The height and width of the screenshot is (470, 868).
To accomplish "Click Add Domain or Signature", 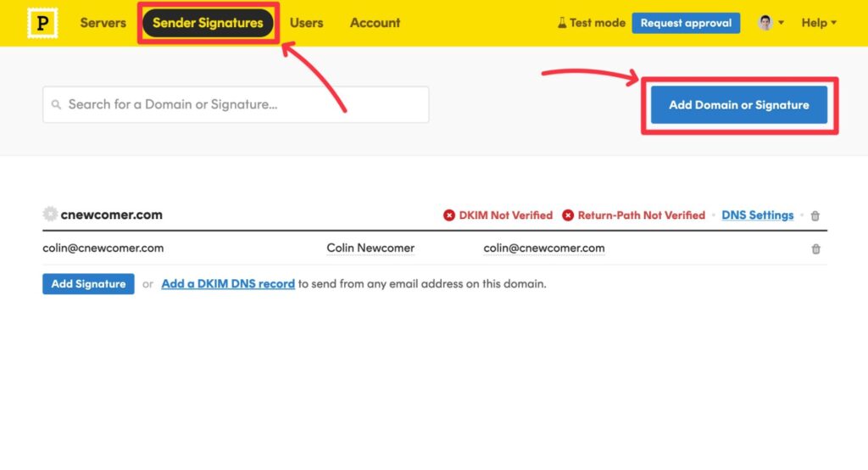I will pos(739,104).
